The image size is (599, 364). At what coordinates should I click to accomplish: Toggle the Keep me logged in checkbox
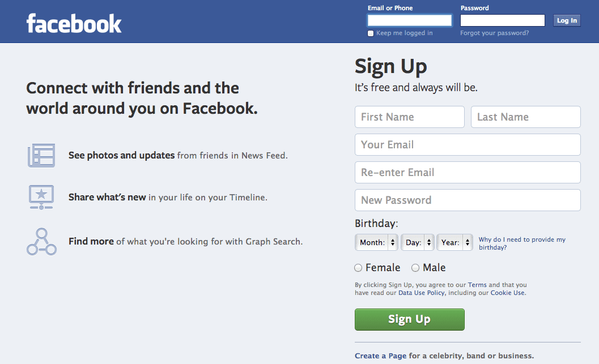coord(371,33)
